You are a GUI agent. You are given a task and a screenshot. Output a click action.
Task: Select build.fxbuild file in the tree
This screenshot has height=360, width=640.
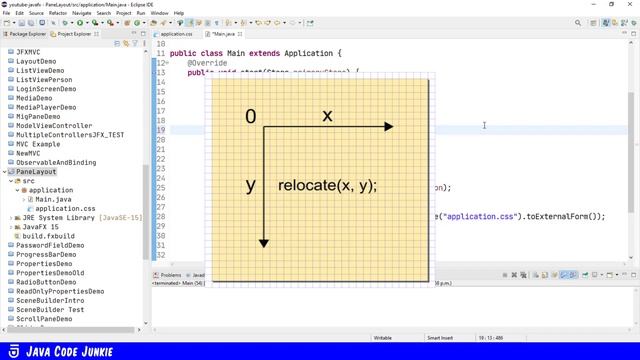(x=45, y=236)
